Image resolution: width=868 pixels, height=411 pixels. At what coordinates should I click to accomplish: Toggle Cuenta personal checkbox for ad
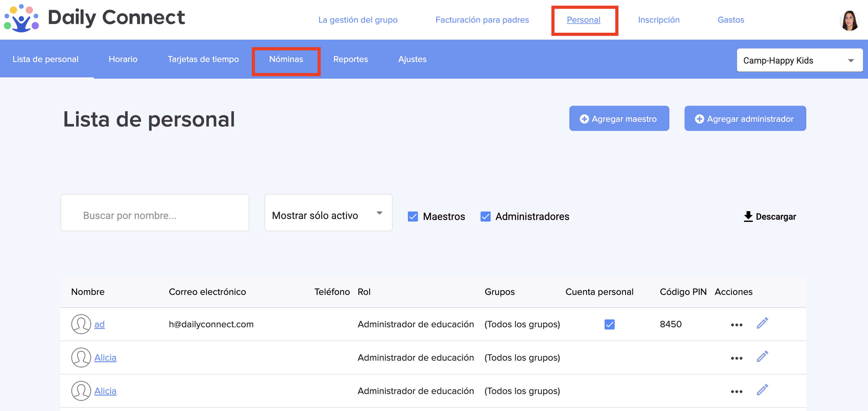point(609,324)
